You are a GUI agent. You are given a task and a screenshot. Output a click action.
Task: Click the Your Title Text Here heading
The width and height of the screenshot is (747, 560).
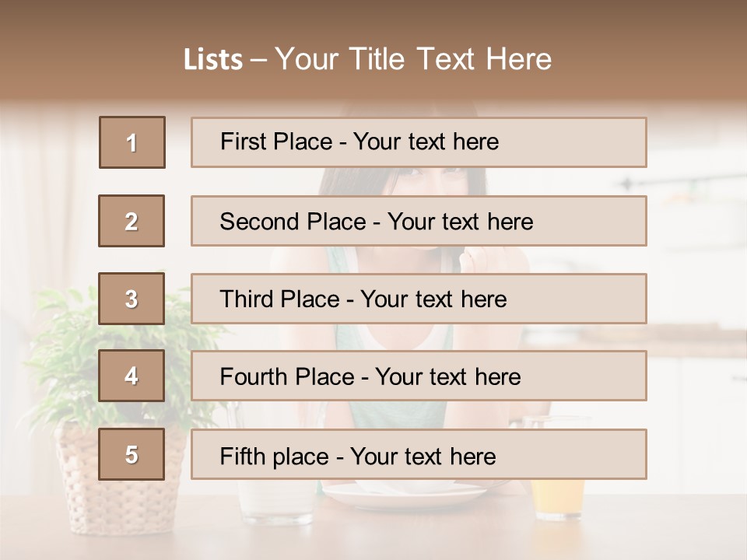point(413,59)
